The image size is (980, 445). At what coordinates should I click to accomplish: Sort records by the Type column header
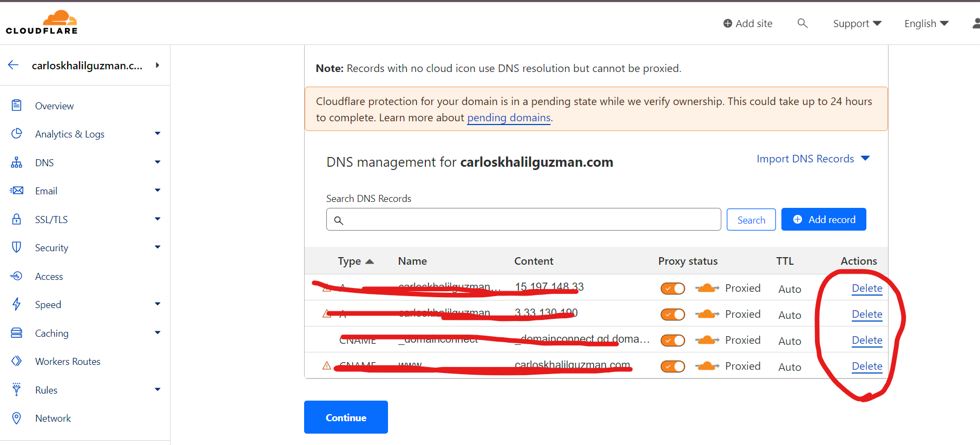356,261
